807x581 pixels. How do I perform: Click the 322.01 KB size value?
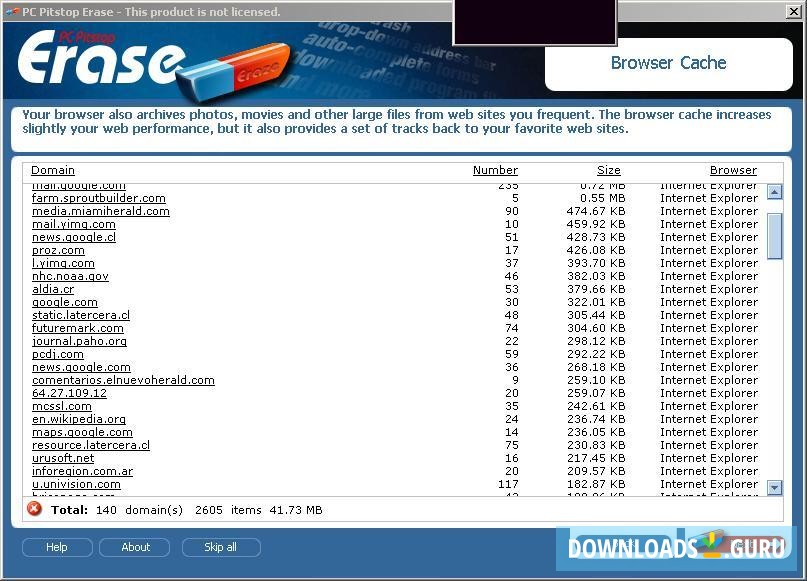point(596,302)
